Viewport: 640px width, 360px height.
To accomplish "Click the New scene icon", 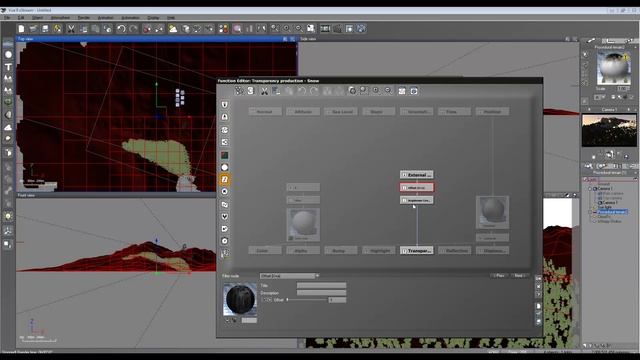I will pyautogui.click(x=21, y=29).
